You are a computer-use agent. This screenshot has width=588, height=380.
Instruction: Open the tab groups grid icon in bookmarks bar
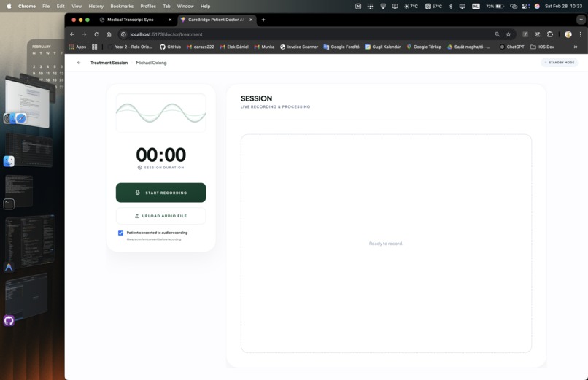(x=95, y=47)
